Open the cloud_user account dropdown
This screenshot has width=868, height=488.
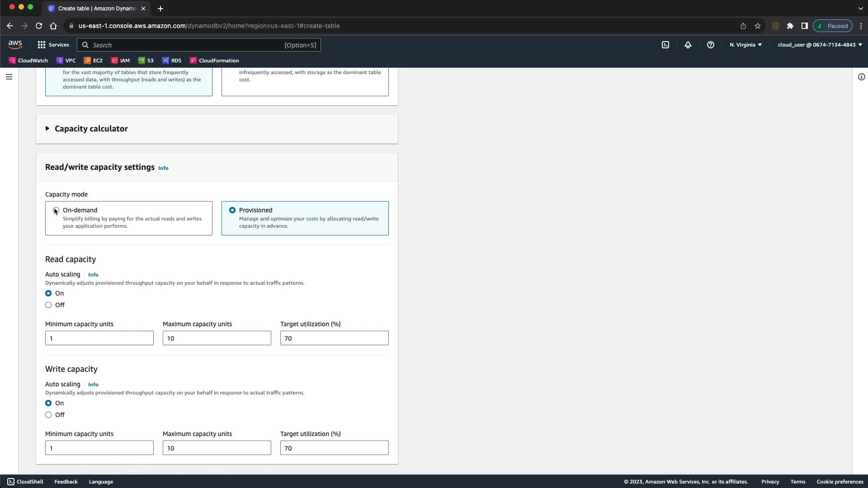coord(819,45)
